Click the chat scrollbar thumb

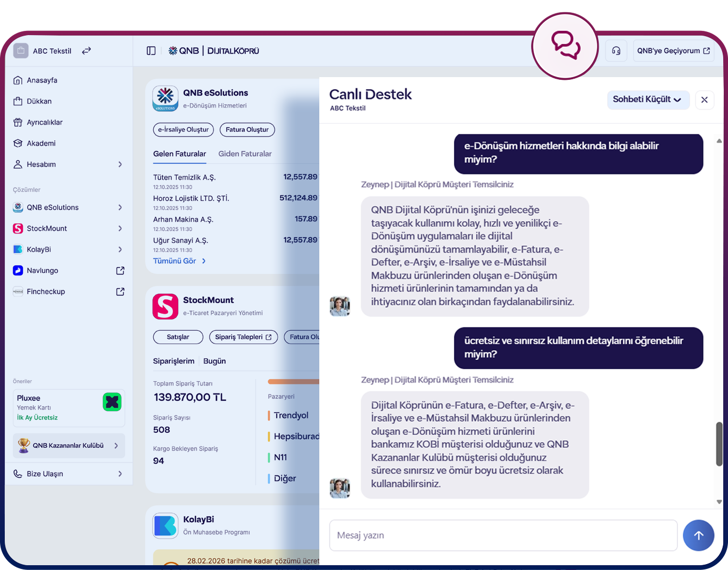[719, 444]
